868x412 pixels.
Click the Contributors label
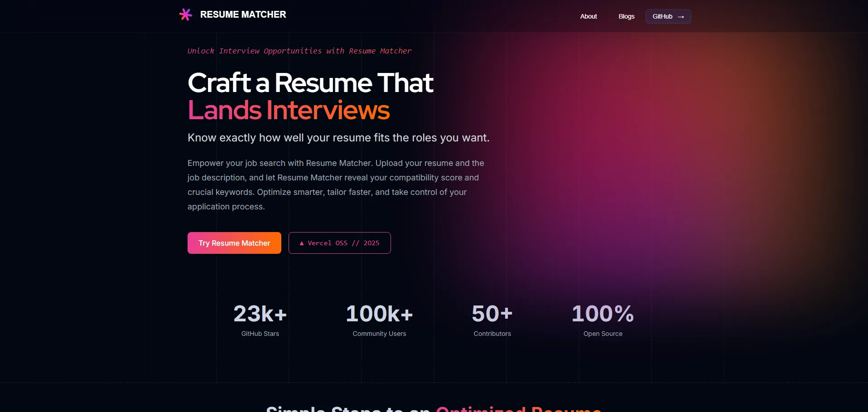point(492,334)
